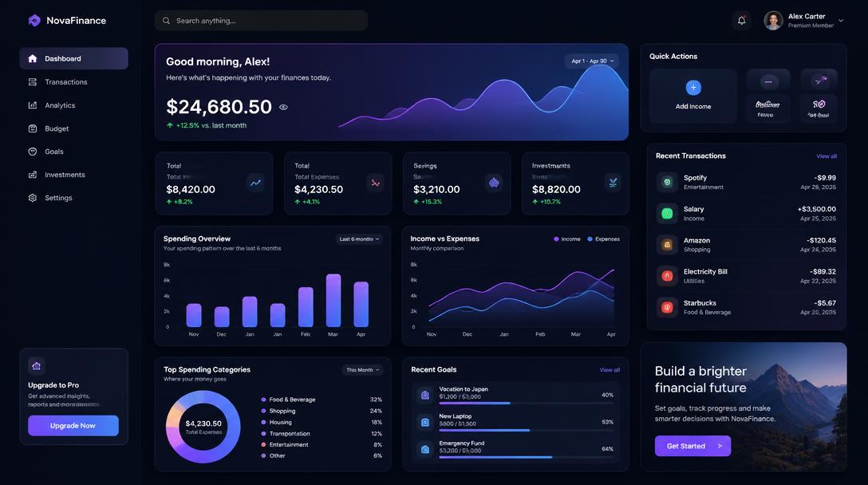Click the Transportation category label
This screenshot has height=485, width=868.
[290, 433]
